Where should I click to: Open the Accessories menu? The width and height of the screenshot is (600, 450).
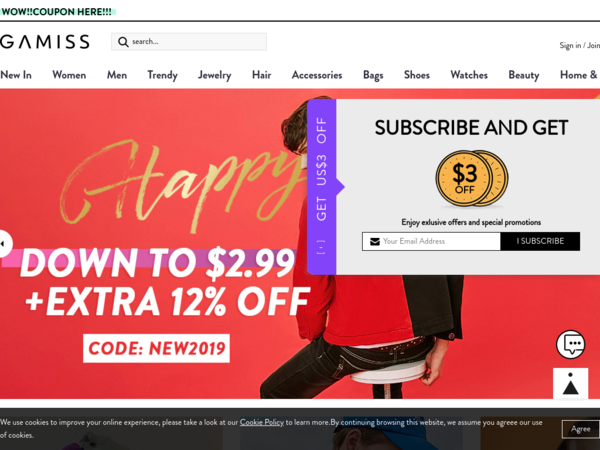pyautogui.click(x=317, y=75)
